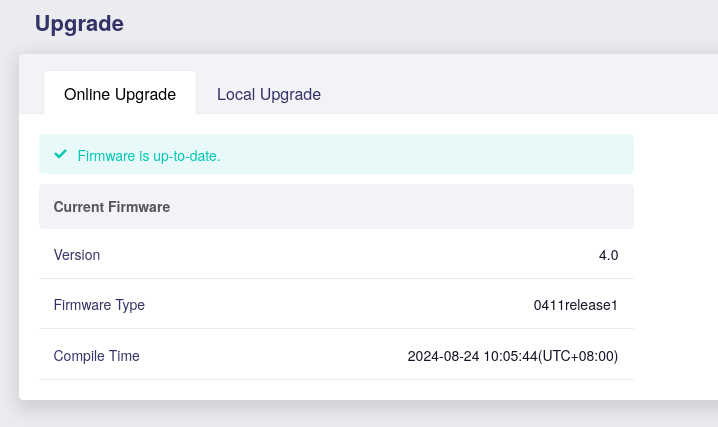Screen dimensions: 718x427
Task: Click empty tab bar area right of Local Upgrade
Action: pyautogui.click(x=520, y=94)
